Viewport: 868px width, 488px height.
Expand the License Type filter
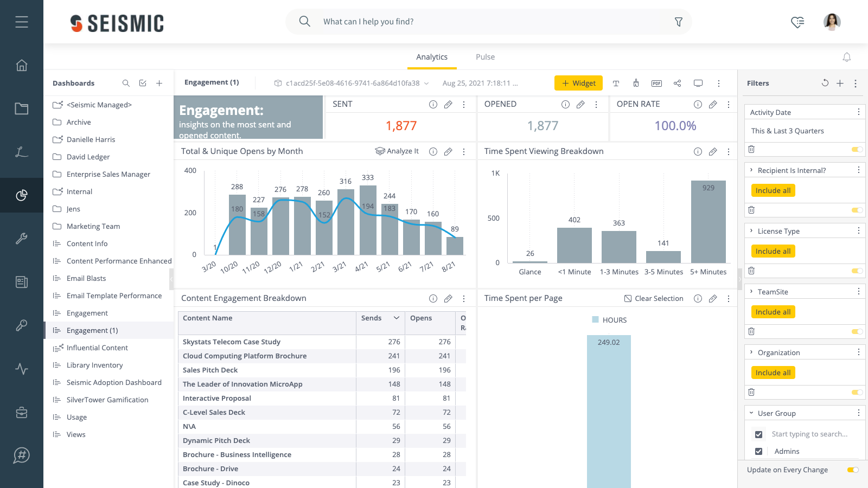(751, 231)
